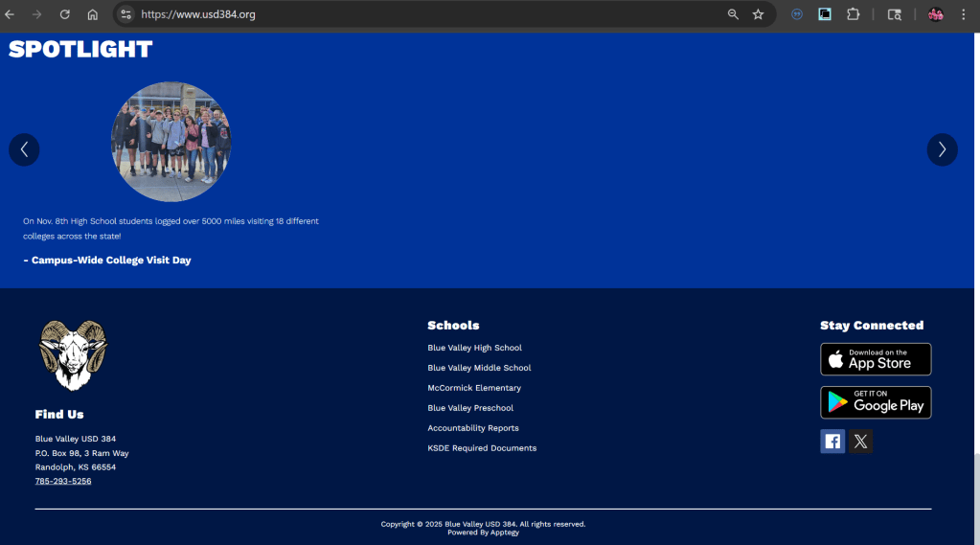980x545 pixels.
Task: Download on the App Store badge
Action: (x=876, y=359)
